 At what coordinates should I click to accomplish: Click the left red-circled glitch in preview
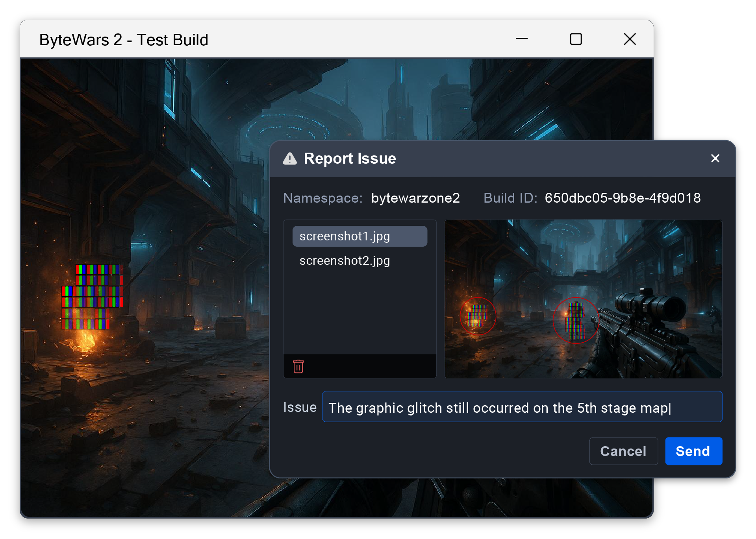pyautogui.click(x=477, y=316)
